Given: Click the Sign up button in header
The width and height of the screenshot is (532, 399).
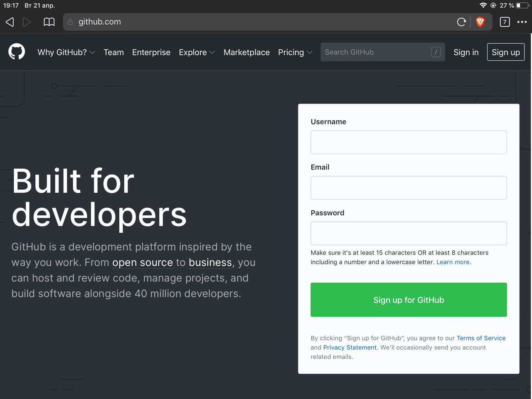Looking at the screenshot, I should 506,52.
